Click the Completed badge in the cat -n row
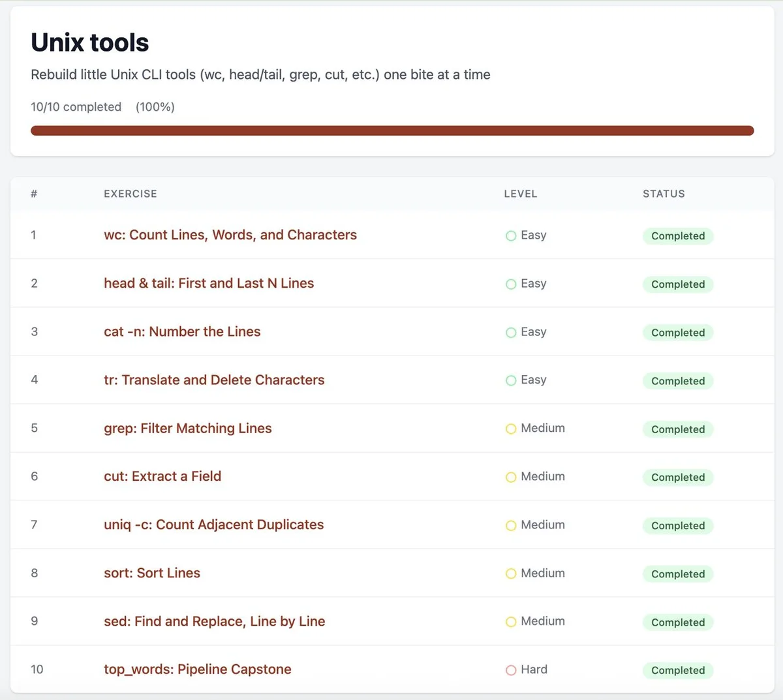783x700 pixels. [x=678, y=333]
